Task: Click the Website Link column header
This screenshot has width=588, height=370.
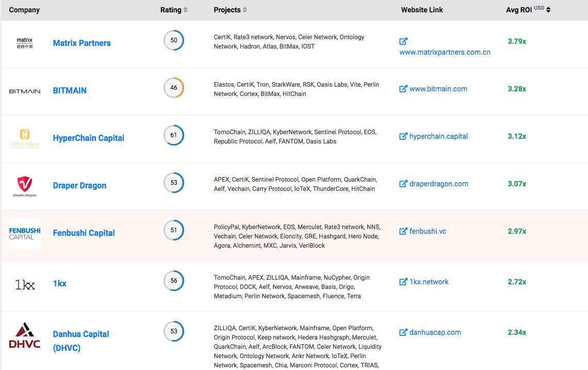Action: (422, 10)
